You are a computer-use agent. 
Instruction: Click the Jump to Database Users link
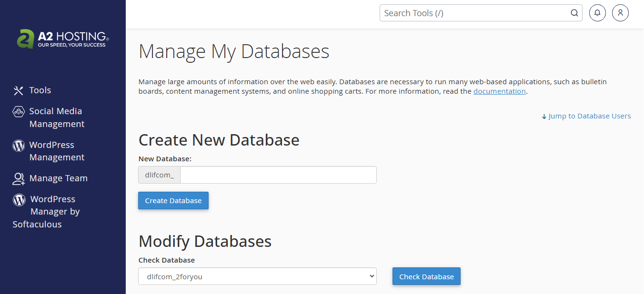pyautogui.click(x=590, y=116)
